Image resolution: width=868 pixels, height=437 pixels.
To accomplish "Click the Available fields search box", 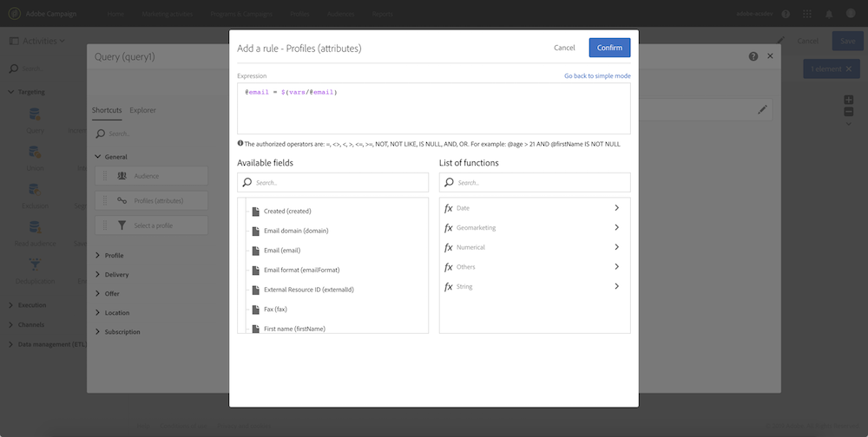I will 332,183.
